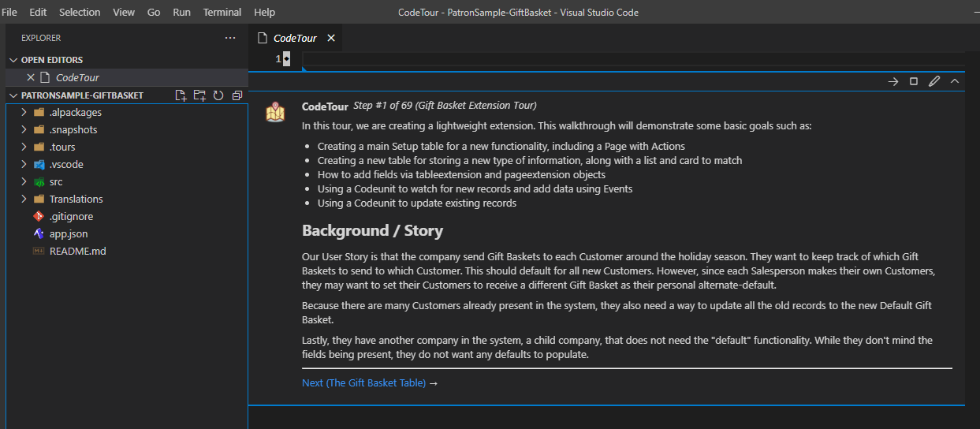
Task: Click the CodeTour tab file icon
Action: 263,38
